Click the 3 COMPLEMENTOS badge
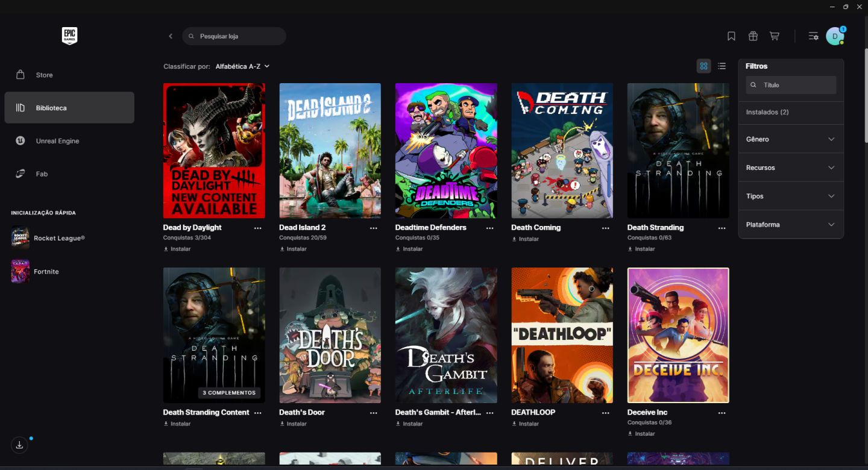 click(x=229, y=393)
